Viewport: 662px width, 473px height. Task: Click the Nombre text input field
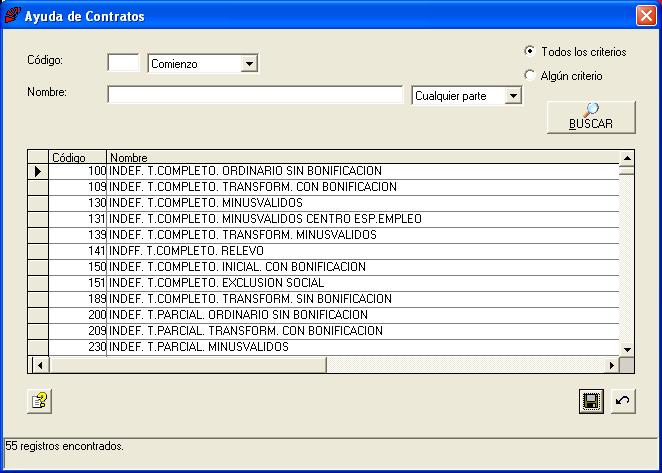[255, 95]
